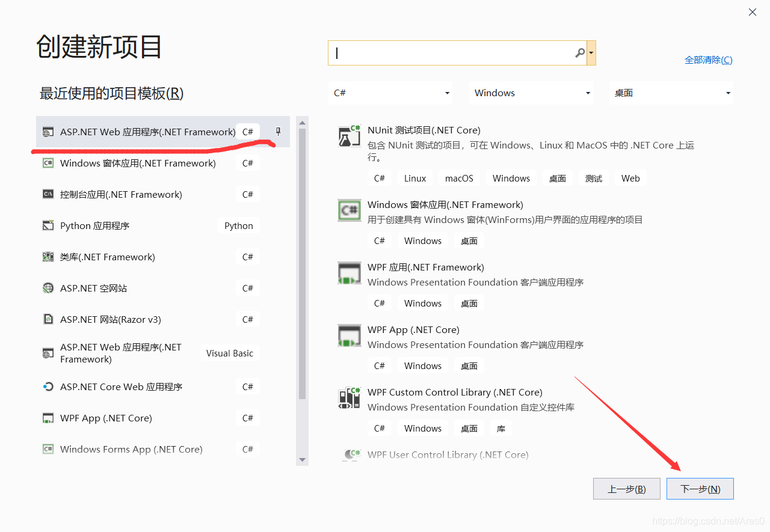Click the 下一步(N) button
The height and width of the screenshot is (532, 770).
pos(700,488)
